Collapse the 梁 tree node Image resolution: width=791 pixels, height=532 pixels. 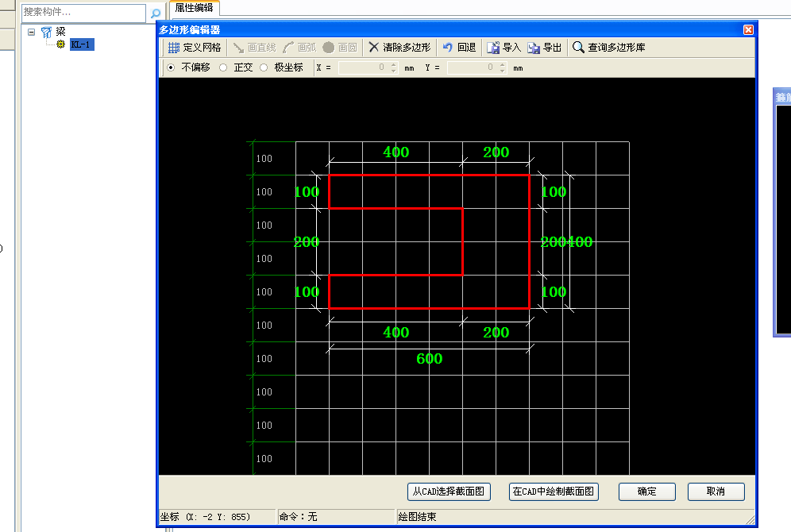31,32
